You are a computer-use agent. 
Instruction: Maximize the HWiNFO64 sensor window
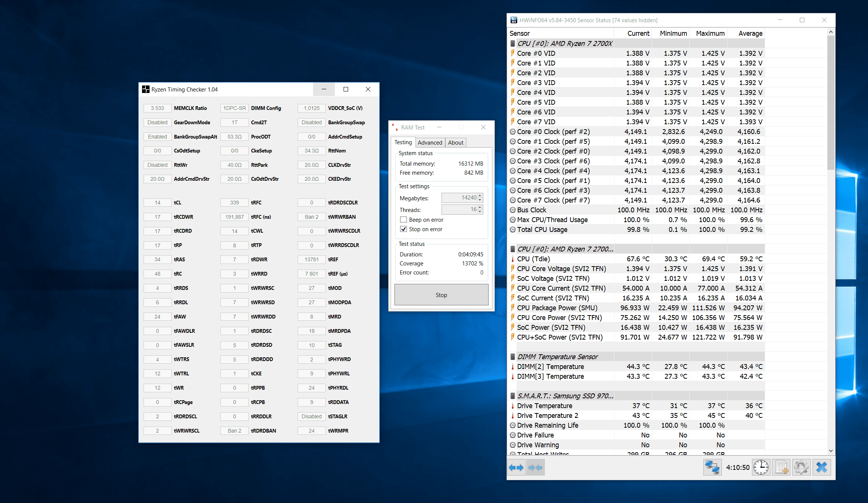(x=802, y=20)
